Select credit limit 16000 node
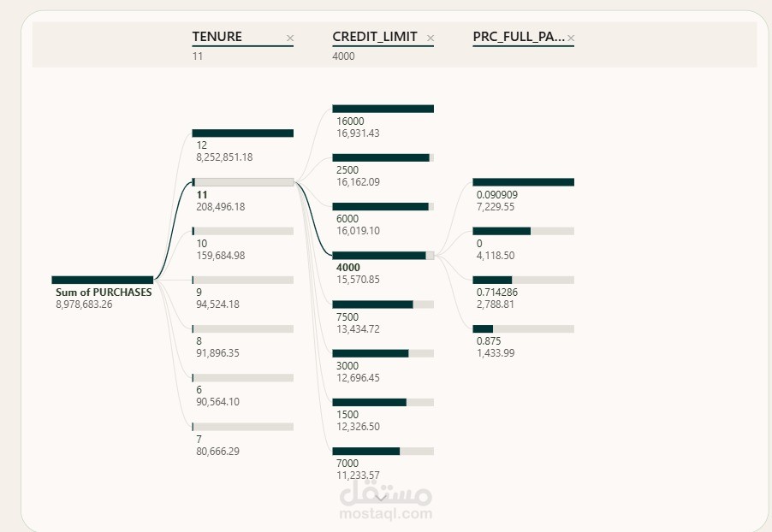The height and width of the screenshot is (532, 772). (x=383, y=109)
